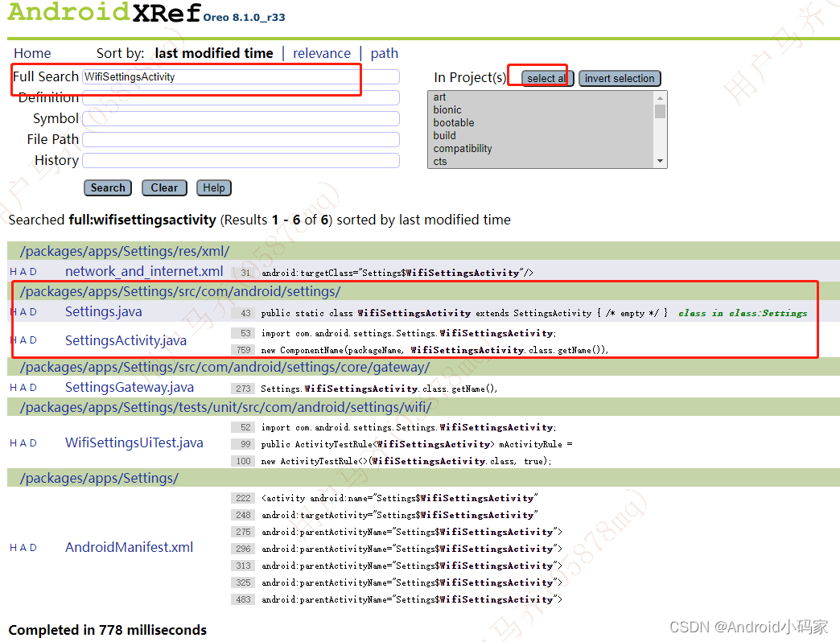Highlight the 'bionic' project item
The image size is (840, 642).
coord(447,109)
